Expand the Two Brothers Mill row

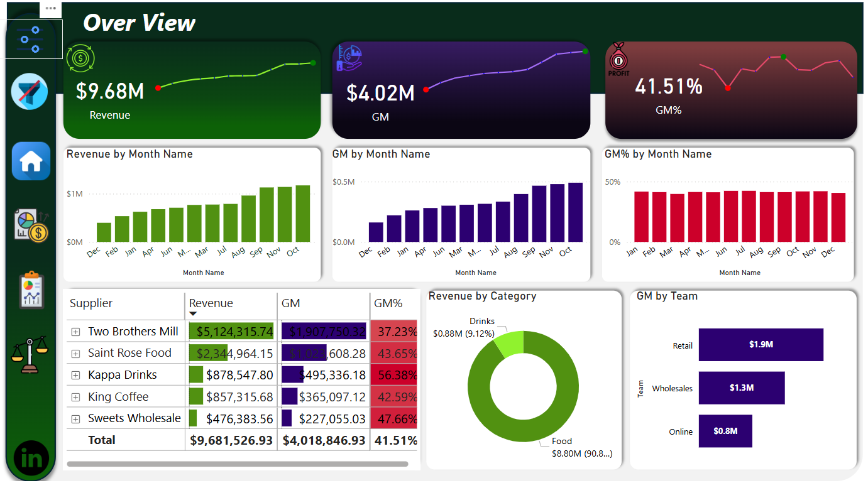tap(75, 332)
